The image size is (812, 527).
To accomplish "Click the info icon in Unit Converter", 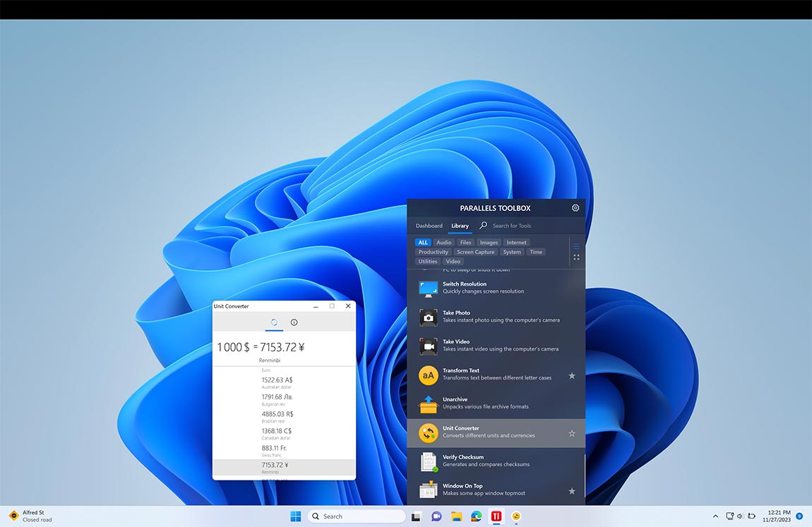I will [294, 322].
